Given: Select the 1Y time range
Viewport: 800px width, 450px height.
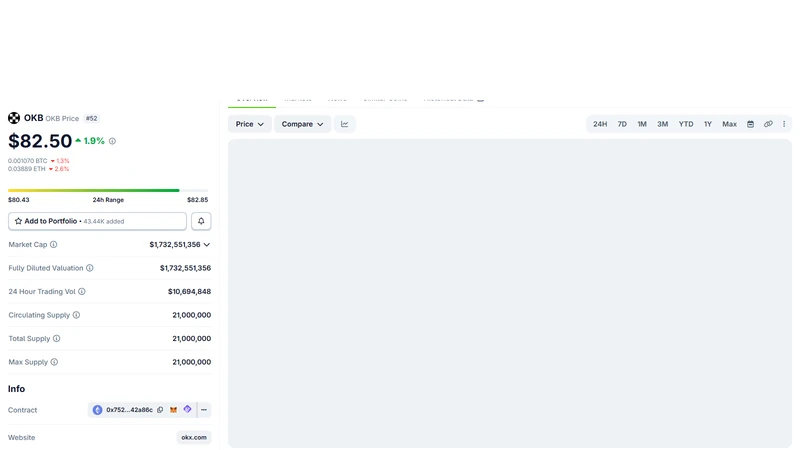Looking at the screenshot, I should pyautogui.click(x=708, y=124).
